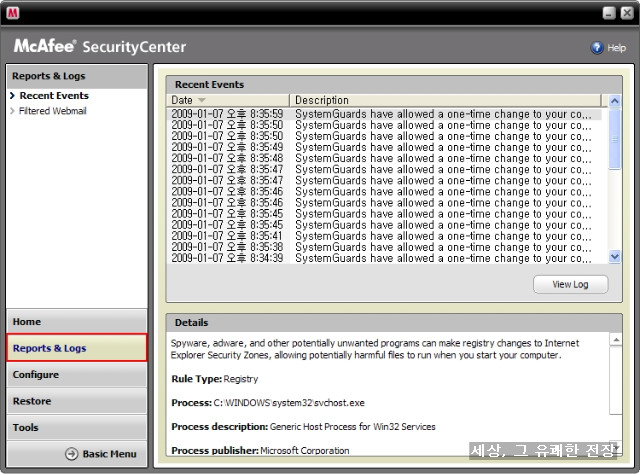Open the Tools menu section
Screen dimensions: 640x474
(77, 427)
